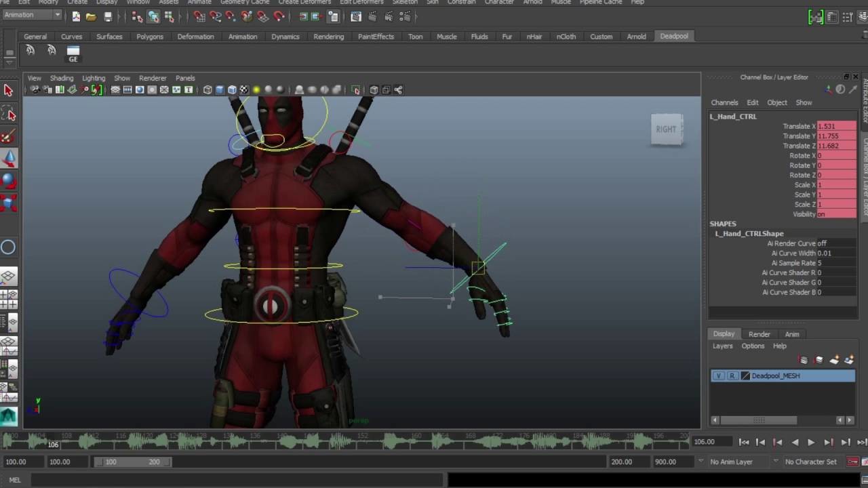Image resolution: width=868 pixels, height=488 pixels.
Task: Click the color swatch beside Deadpool_MESH
Action: click(x=745, y=375)
